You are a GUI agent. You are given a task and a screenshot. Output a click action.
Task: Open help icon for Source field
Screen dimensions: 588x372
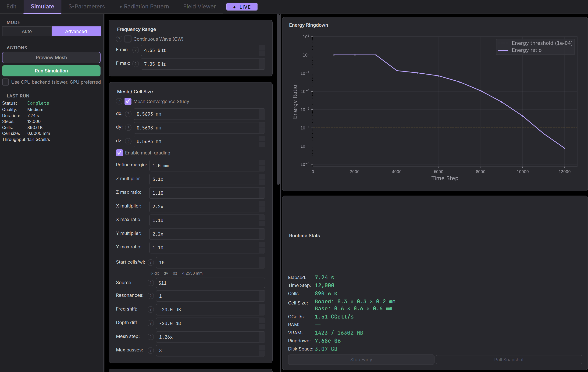(x=151, y=283)
